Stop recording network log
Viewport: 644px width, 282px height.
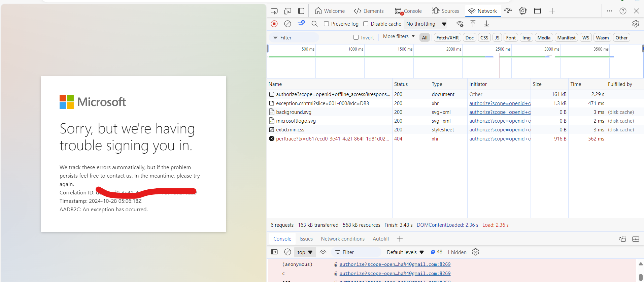274,24
